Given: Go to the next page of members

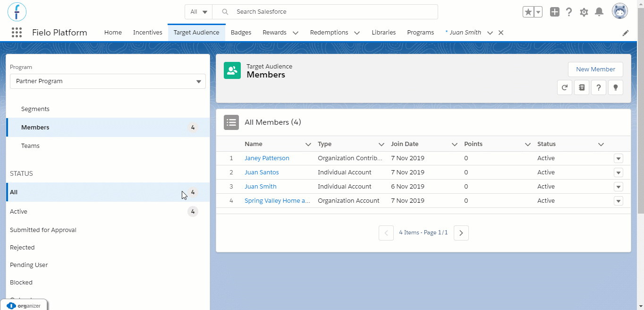Looking at the screenshot, I should (461, 233).
